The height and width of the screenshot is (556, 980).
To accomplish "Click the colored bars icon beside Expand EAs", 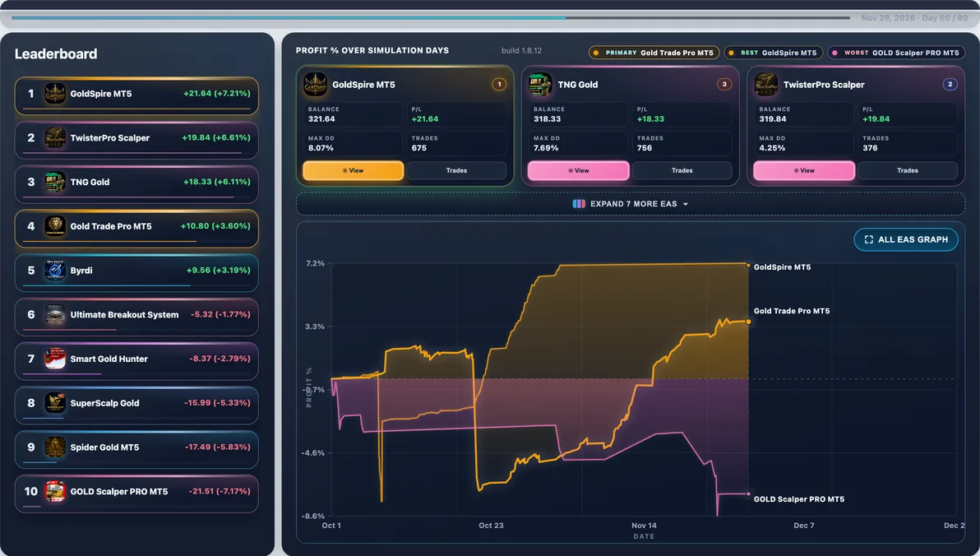I will tap(579, 204).
